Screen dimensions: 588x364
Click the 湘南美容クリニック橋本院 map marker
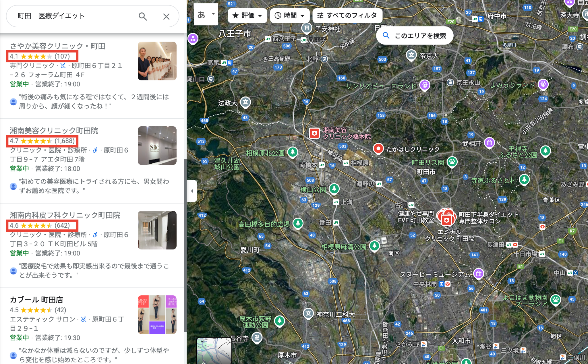[314, 133]
